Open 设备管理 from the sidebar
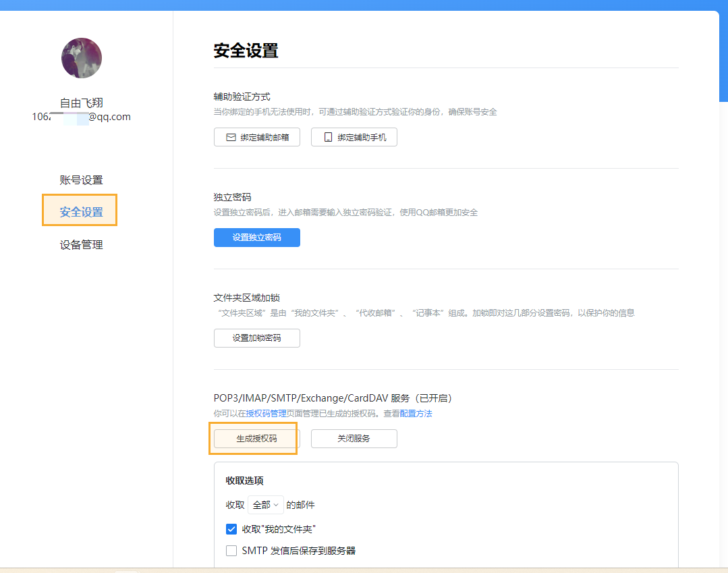Viewport: 728px width, 573px height. pyautogui.click(x=81, y=244)
